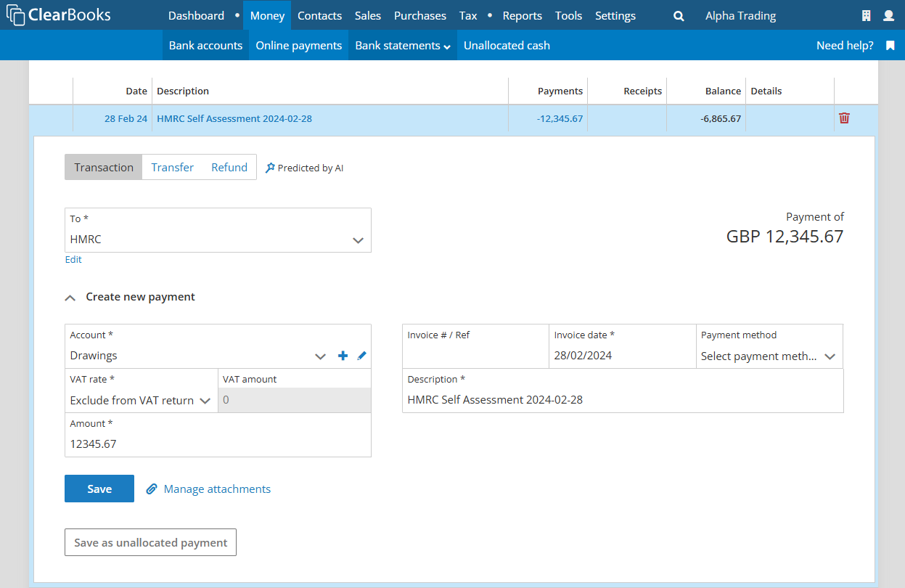Click the Receipts column header
Screen dimensions: 905x588
coord(643,91)
